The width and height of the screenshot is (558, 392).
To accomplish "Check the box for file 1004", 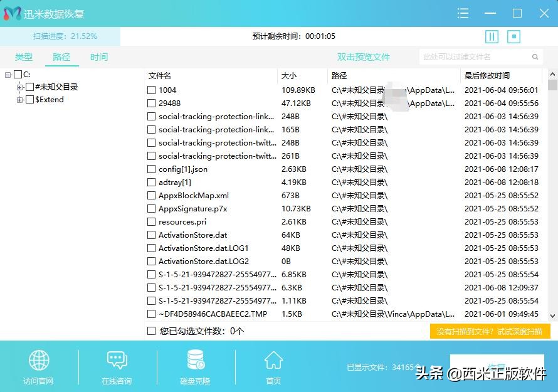I will coord(151,90).
